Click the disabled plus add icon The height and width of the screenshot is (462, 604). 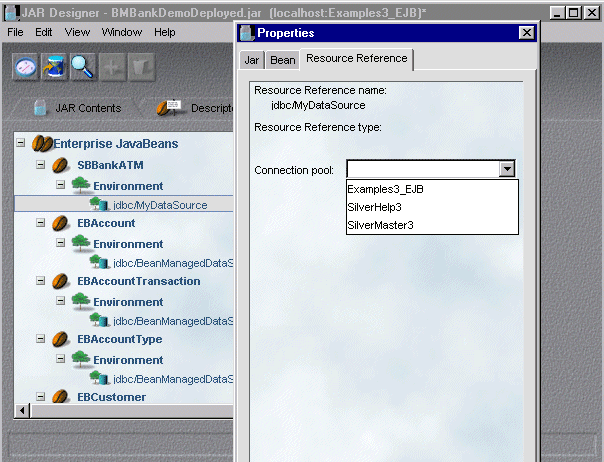point(112,67)
